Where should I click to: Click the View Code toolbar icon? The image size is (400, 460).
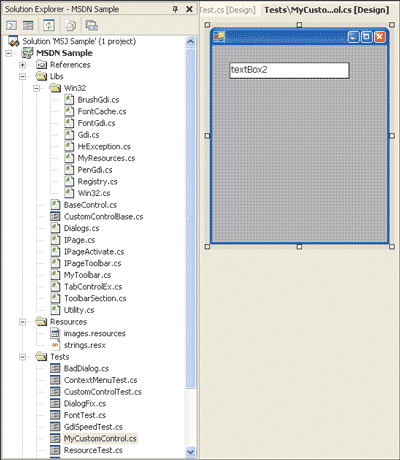[x=12, y=25]
